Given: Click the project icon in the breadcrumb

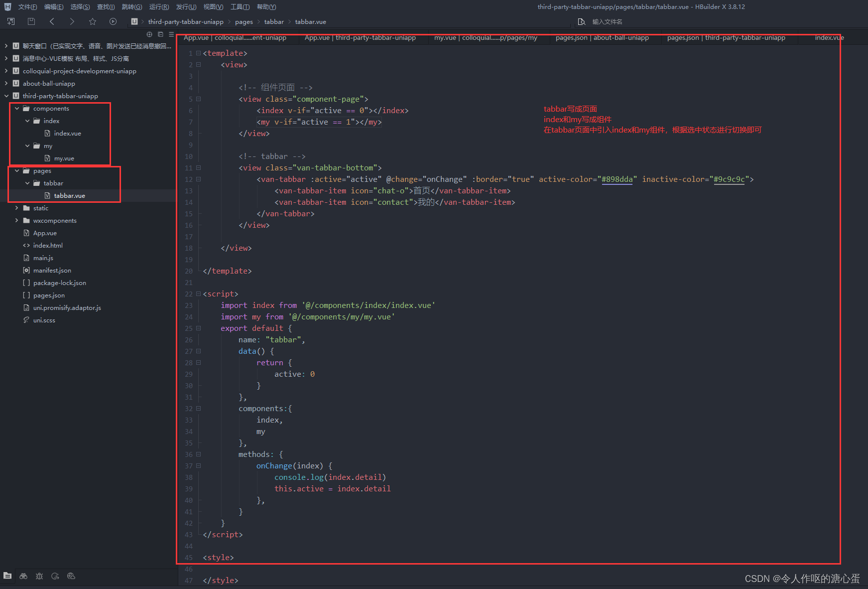Looking at the screenshot, I should [134, 21].
